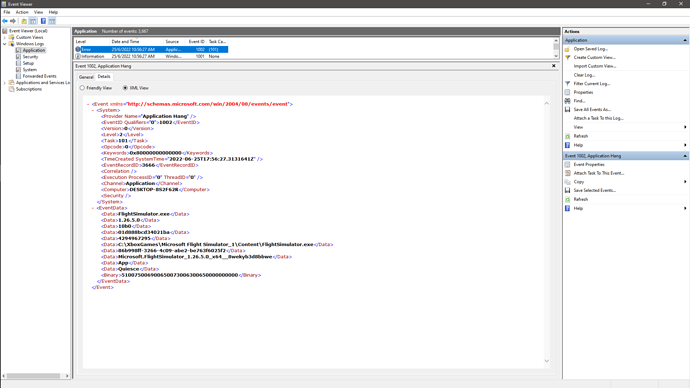Open Saved Log from Actions pane

click(591, 49)
